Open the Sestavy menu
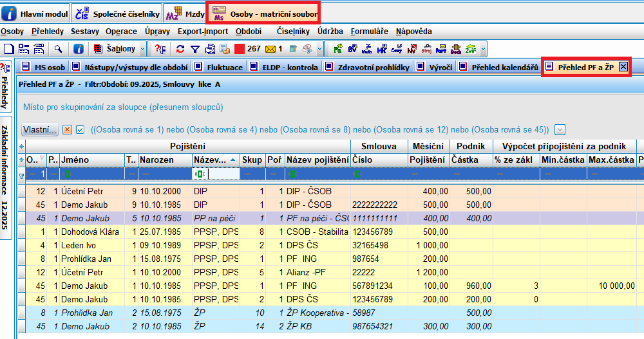The image size is (644, 339). point(85,31)
